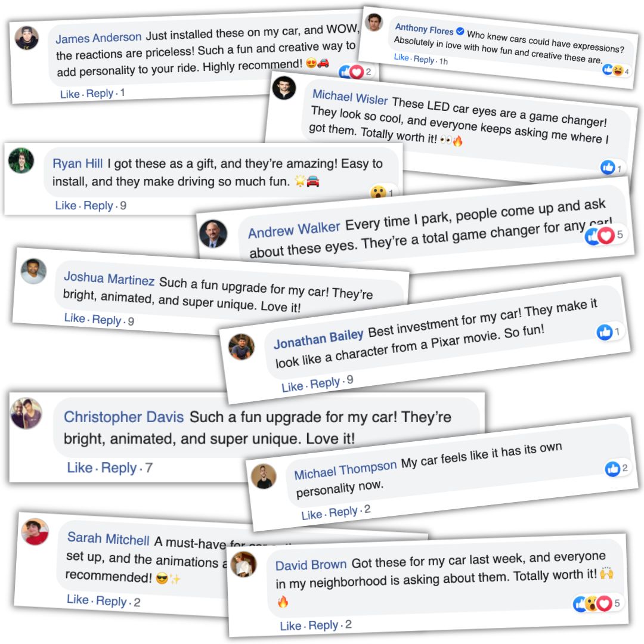Click the laughing reaction on Anthony Flores' comment
Image resolution: width=644 pixels, height=644 pixels.
pos(620,71)
